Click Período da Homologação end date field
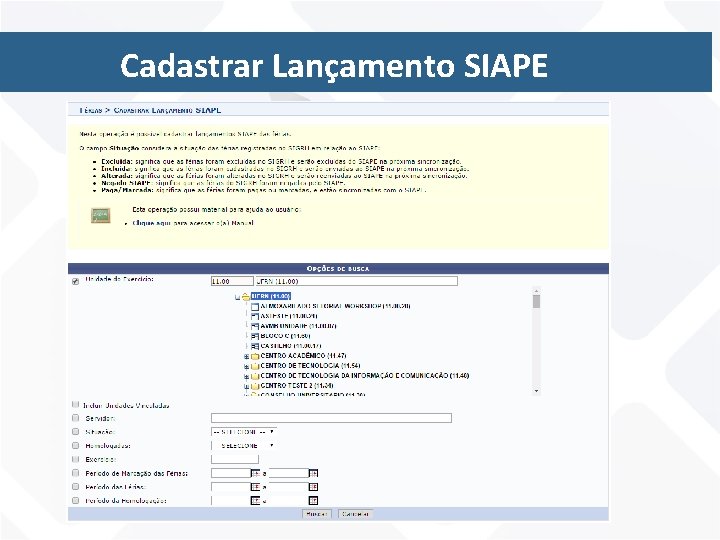This screenshot has height=540, width=720. click(289, 501)
